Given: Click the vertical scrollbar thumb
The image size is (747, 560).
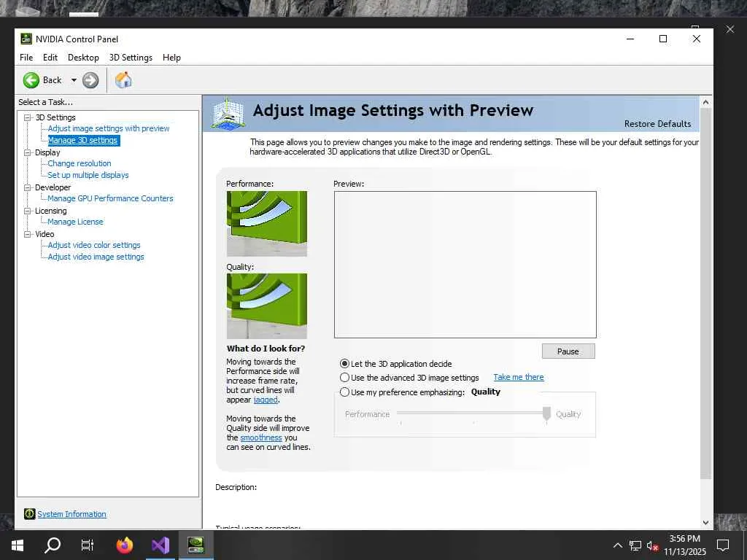Looking at the screenshot, I should coord(706,293).
